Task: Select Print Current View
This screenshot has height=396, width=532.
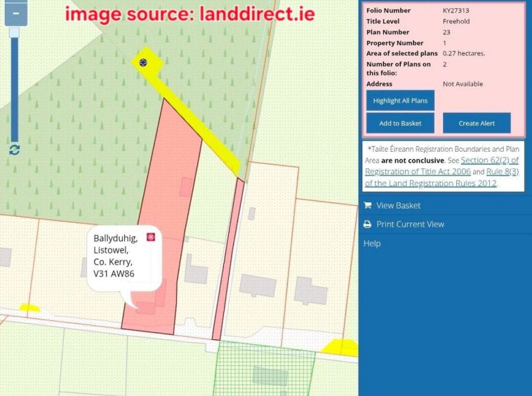Action: (410, 225)
